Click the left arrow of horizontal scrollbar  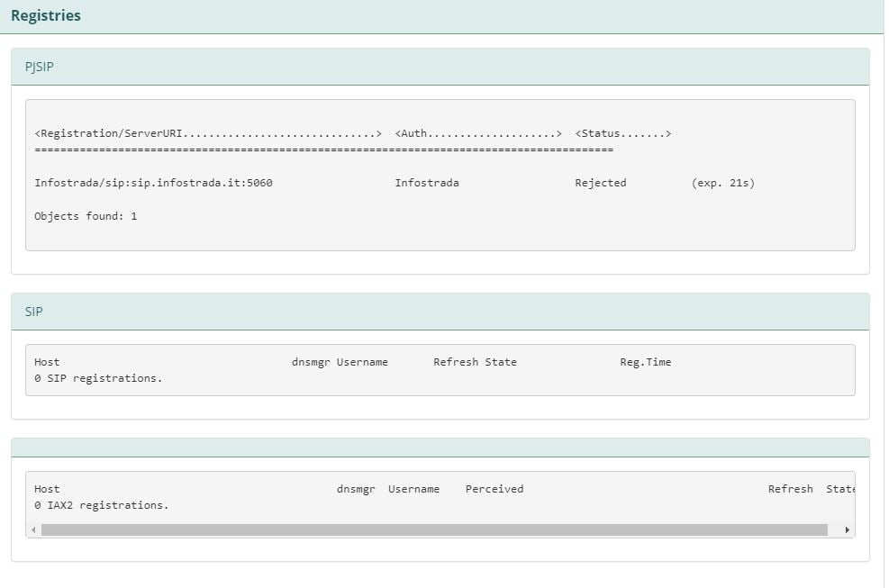(33, 530)
